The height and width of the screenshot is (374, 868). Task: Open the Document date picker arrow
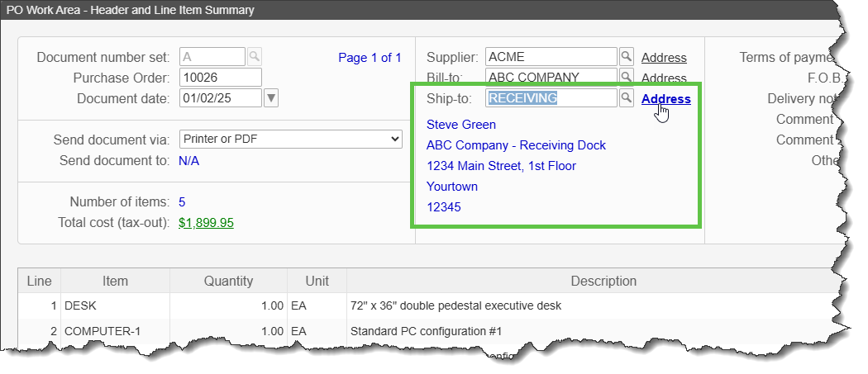[x=271, y=98]
